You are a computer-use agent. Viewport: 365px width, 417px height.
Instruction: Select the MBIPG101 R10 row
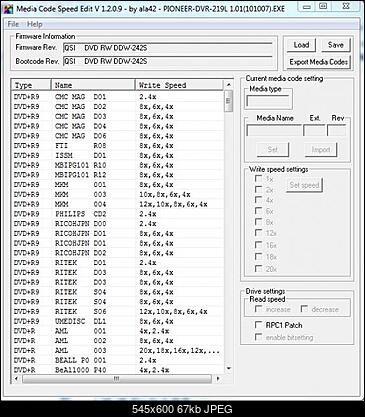[x=118, y=165]
